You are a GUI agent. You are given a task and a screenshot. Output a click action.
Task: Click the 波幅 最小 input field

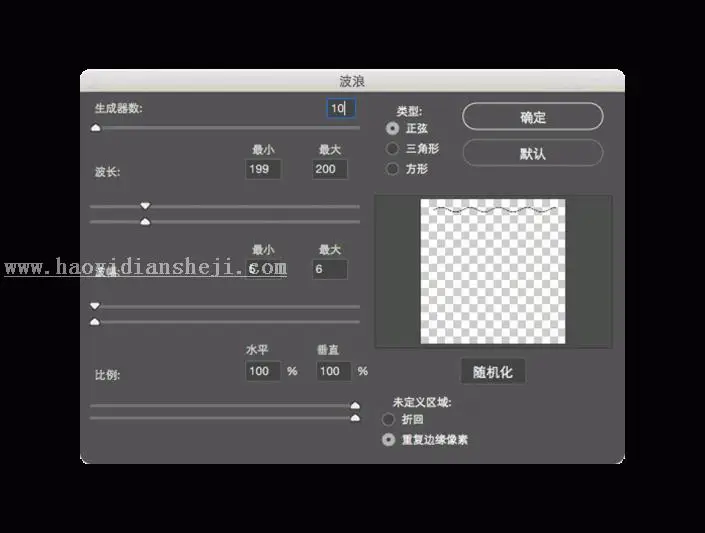[x=263, y=269]
